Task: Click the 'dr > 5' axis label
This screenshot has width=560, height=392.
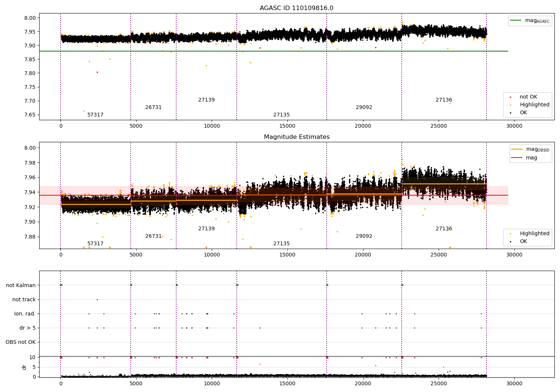Action: point(28,328)
